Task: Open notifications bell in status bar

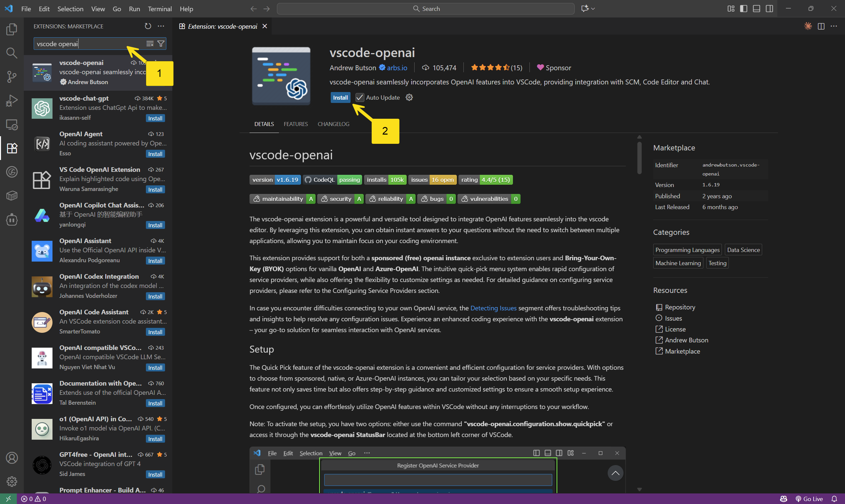Action: pyautogui.click(x=834, y=499)
